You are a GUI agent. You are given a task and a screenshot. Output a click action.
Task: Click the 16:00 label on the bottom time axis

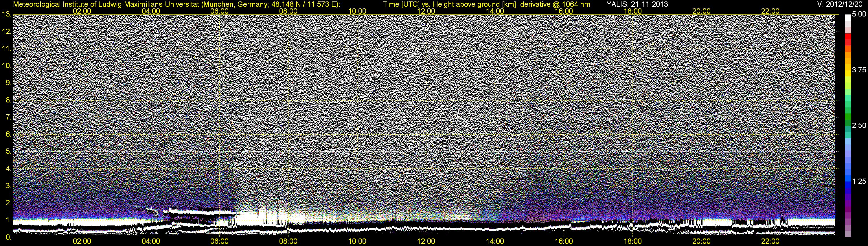(564, 241)
